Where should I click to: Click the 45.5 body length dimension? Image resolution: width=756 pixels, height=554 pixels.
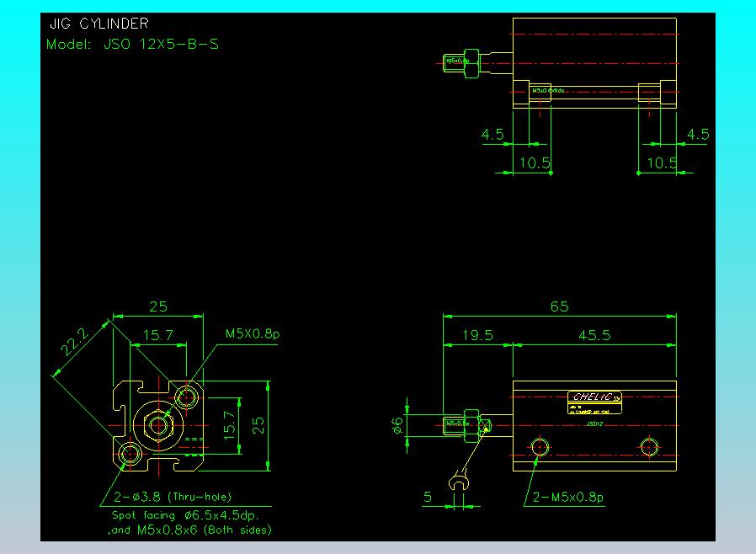click(x=594, y=335)
